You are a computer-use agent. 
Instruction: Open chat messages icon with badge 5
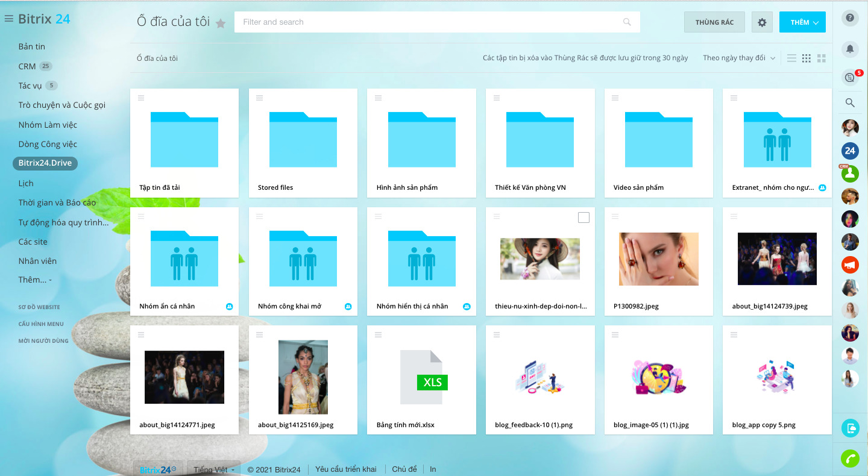[x=850, y=77]
